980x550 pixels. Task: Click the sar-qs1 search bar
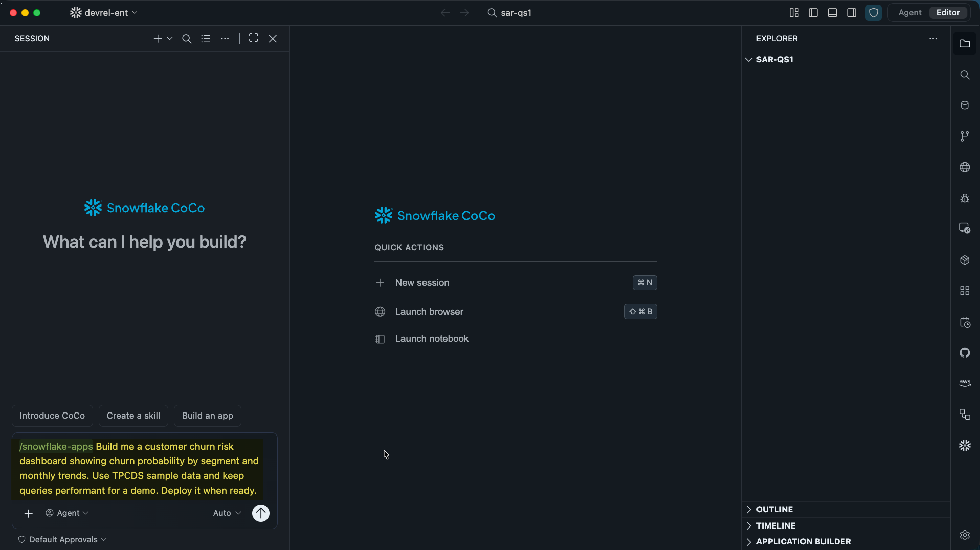click(x=510, y=13)
